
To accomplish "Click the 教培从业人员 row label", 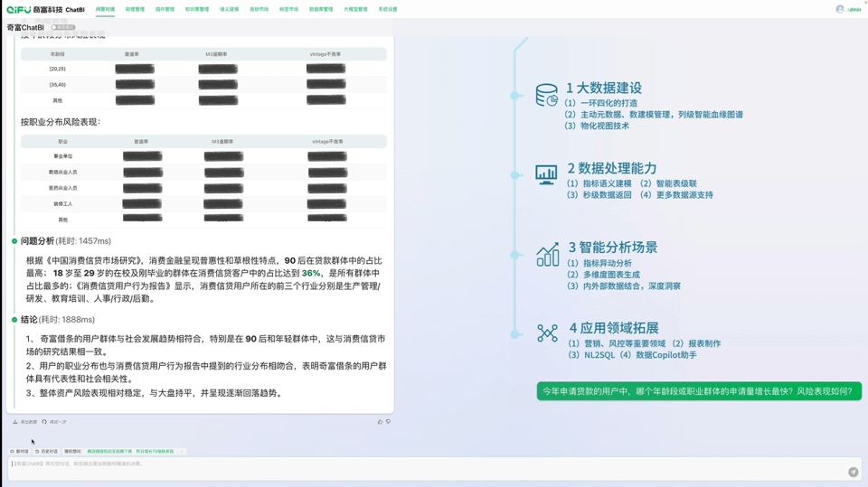I will pyautogui.click(x=63, y=172).
